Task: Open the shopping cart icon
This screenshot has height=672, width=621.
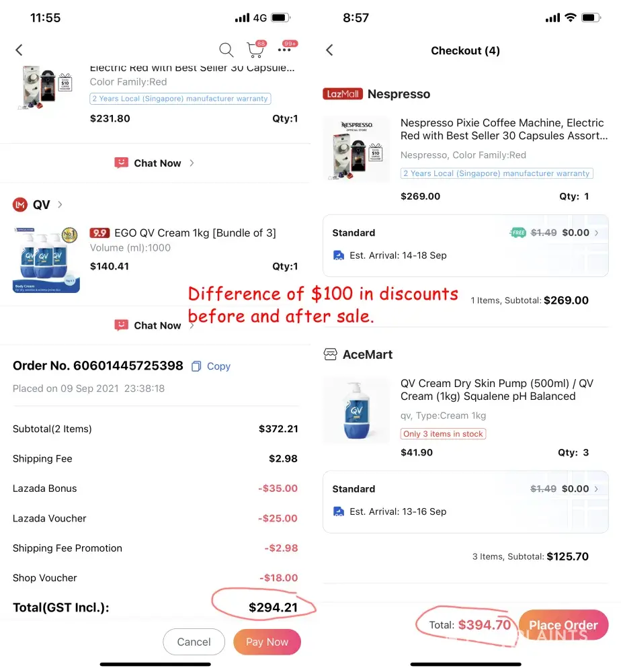Action: coord(255,50)
